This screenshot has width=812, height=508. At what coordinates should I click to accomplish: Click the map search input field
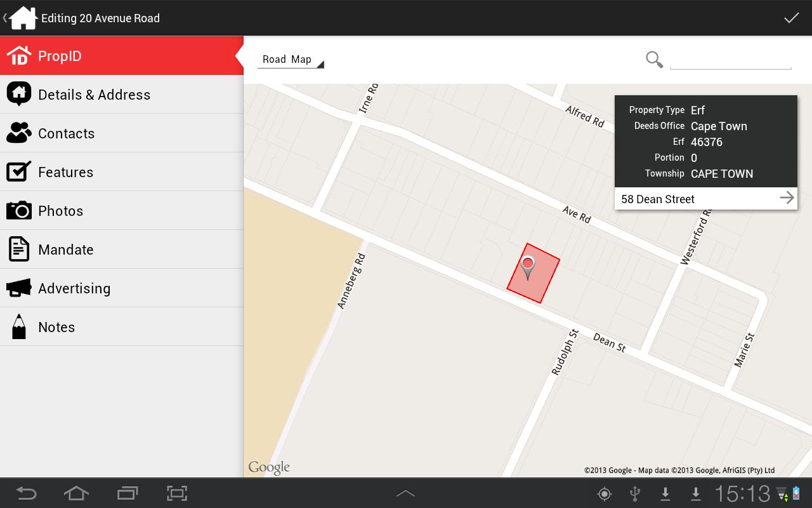(730, 60)
